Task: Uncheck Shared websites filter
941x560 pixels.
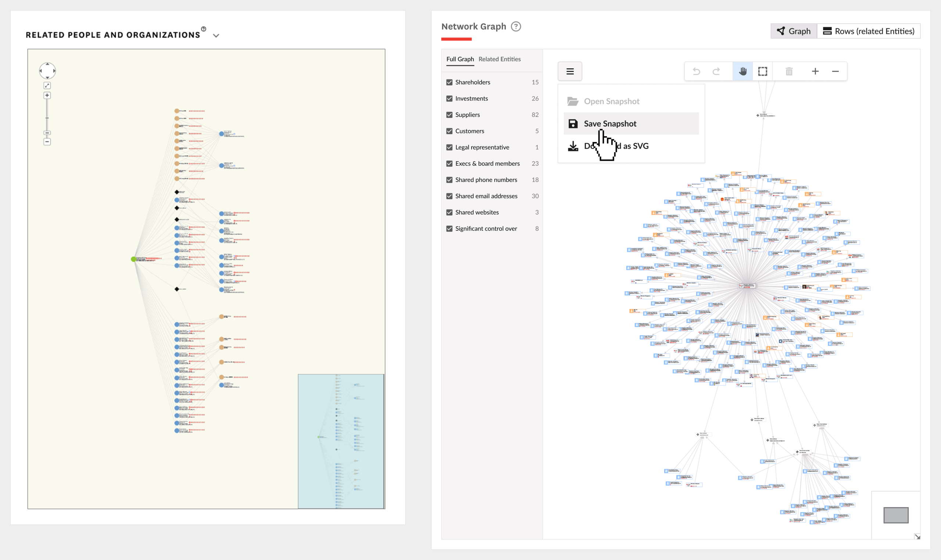Action: point(449,212)
